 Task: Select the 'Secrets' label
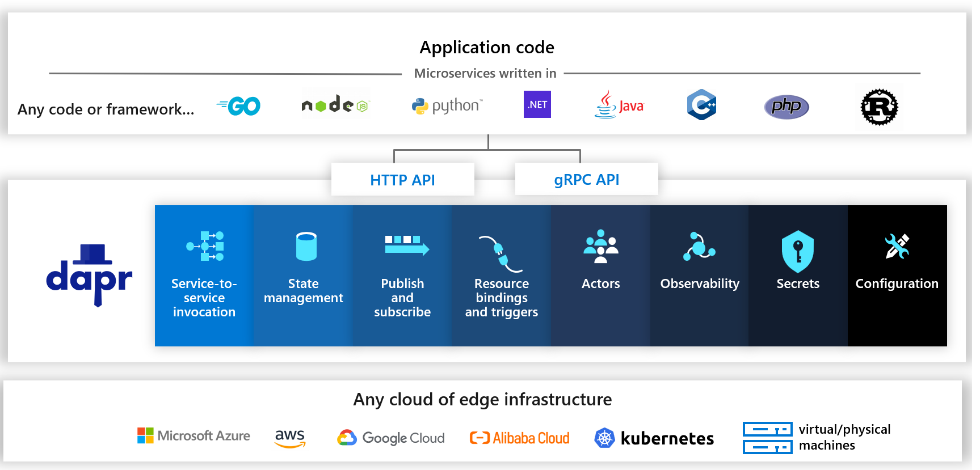tap(798, 283)
